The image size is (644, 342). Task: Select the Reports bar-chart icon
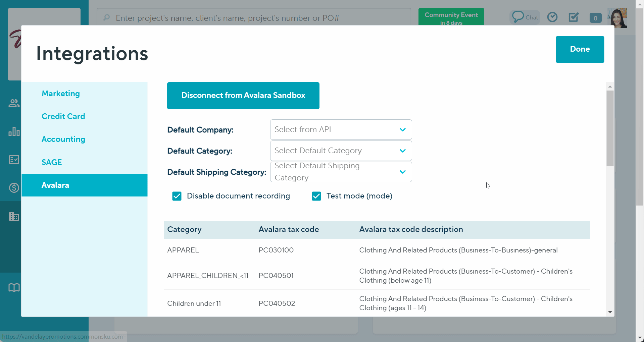[14, 132]
